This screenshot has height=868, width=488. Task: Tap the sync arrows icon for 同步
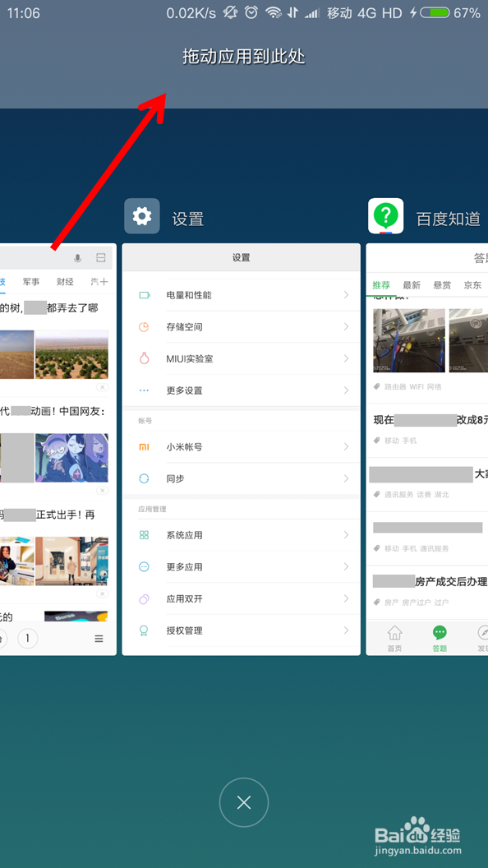[x=144, y=478]
